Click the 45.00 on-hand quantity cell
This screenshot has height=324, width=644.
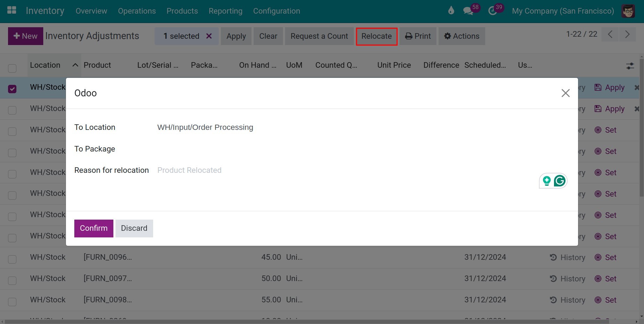click(271, 257)
